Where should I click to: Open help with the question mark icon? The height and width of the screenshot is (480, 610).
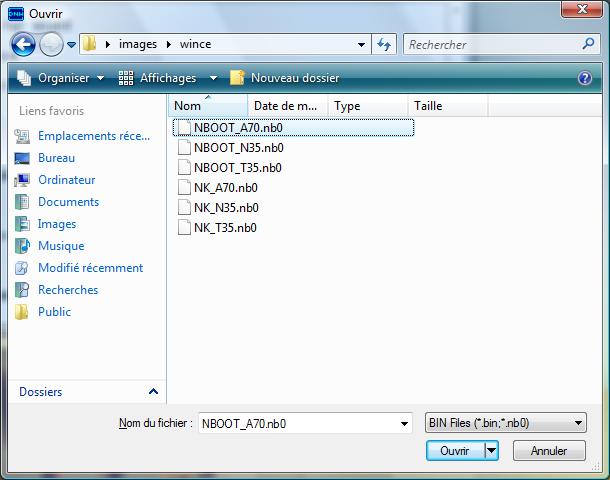coord(585,78)
